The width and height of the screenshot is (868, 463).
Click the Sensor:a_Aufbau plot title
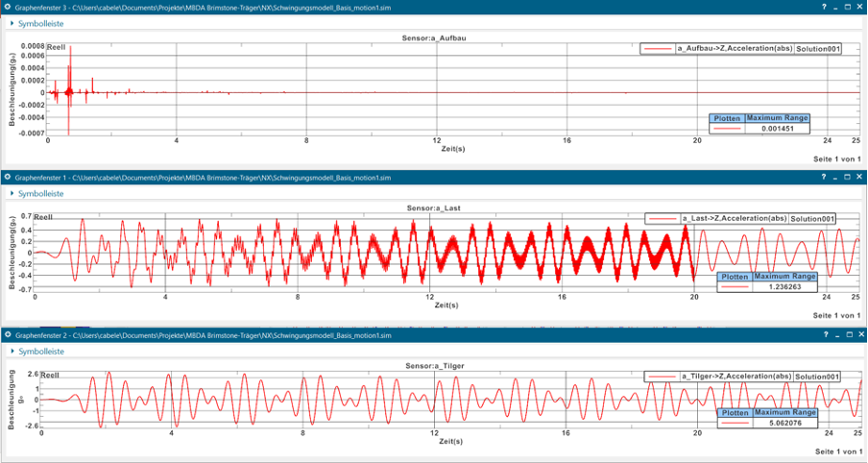click(435, 37)
